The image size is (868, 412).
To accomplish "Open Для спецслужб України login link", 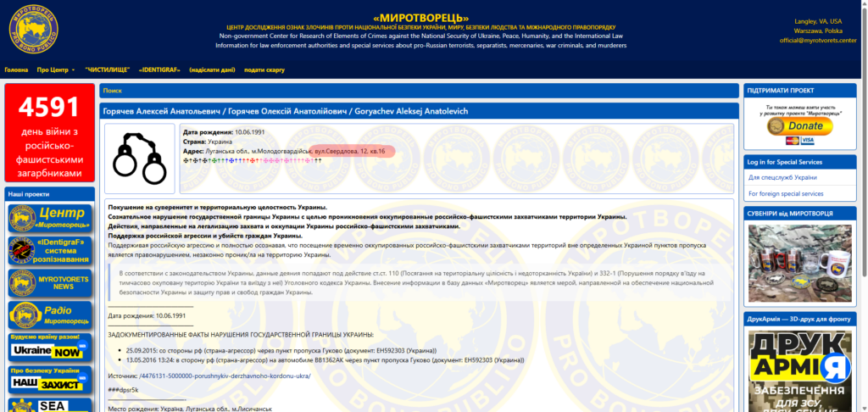I will [x=782, y=178].
